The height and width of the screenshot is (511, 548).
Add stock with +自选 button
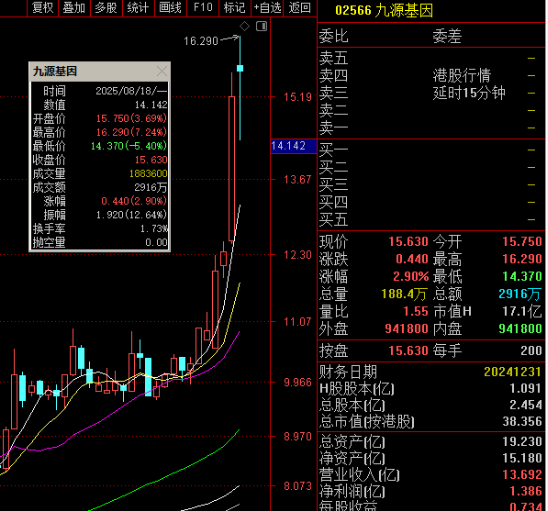tap(267, 7)
